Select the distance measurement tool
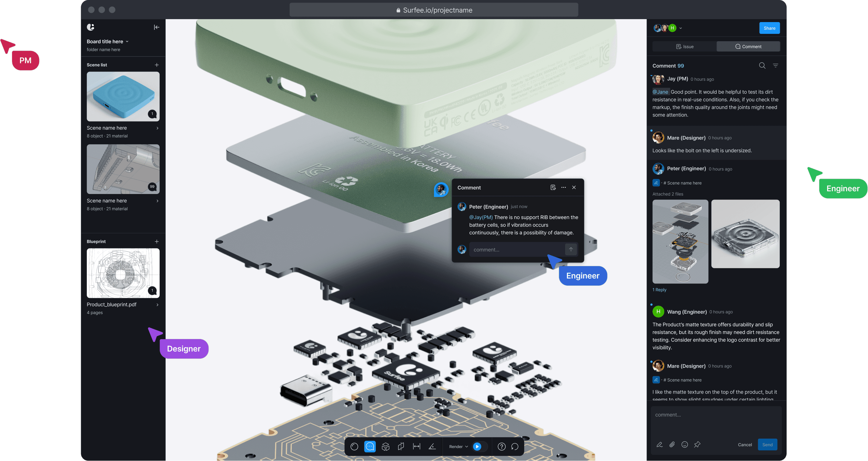This screenshot has height=461, width=868. click(416, 447)
